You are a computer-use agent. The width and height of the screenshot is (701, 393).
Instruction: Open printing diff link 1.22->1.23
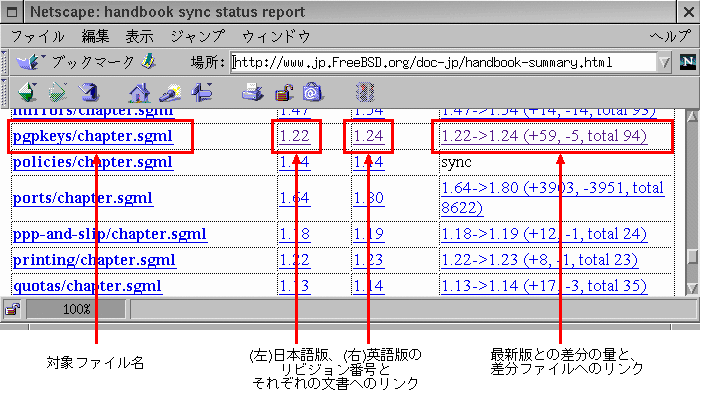[x=540, y=260]
